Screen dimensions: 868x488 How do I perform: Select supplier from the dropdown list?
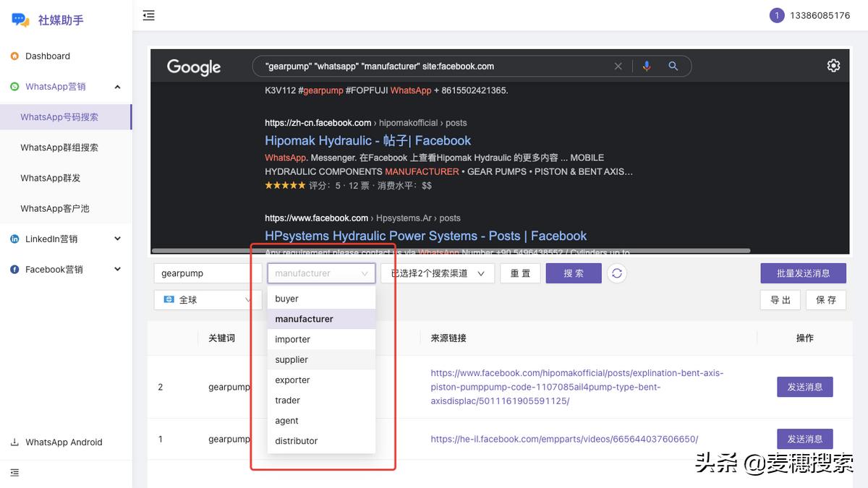tap(292, 359)
